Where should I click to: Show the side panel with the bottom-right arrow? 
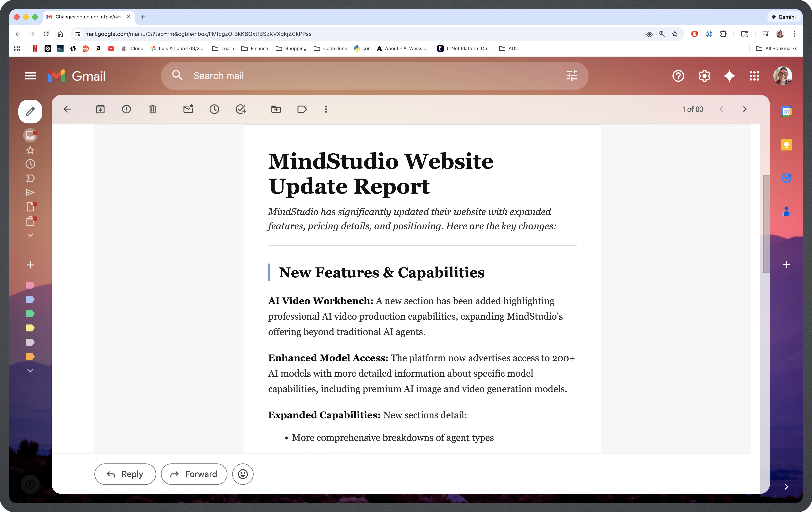pos(786,486)
